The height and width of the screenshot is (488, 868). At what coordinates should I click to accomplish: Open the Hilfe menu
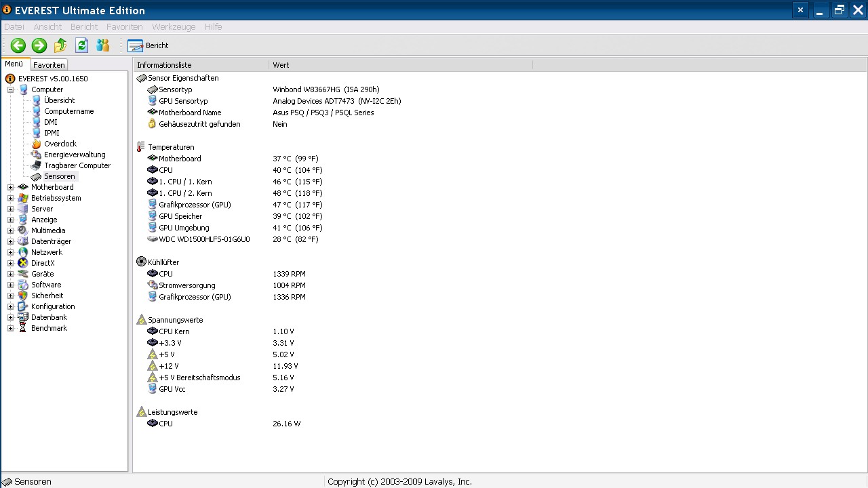click(214, 26)
